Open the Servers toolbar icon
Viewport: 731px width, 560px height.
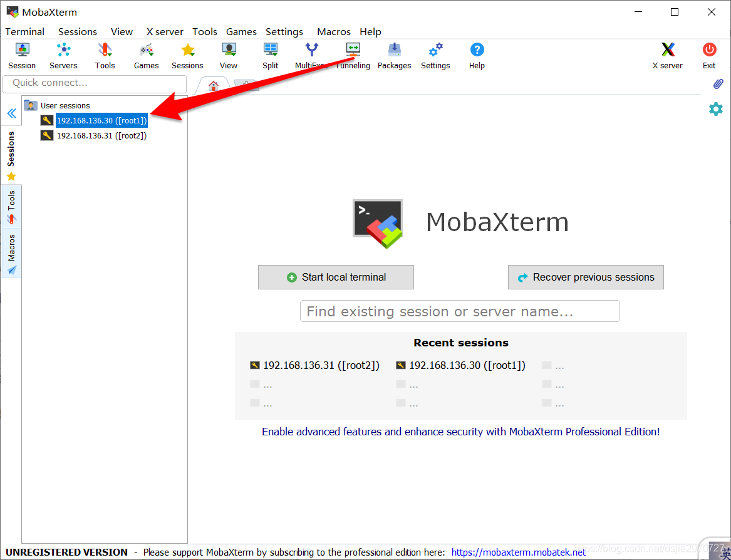[63, 56]
